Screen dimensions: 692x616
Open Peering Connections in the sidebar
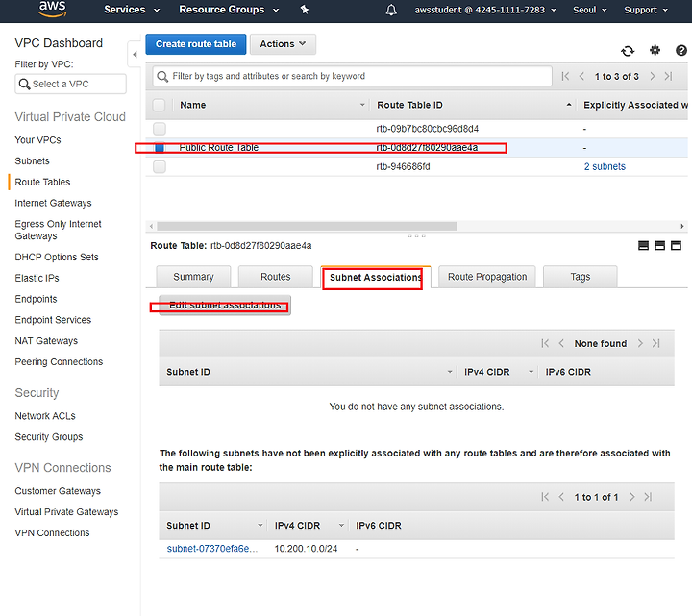[x=59, y=362]
